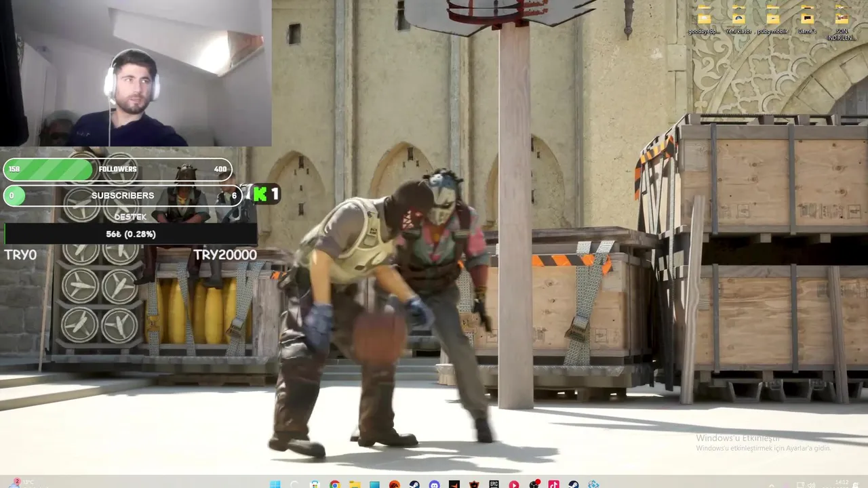
Task: Click the DESTEK donation progress bar
Action: click(131, 234)
